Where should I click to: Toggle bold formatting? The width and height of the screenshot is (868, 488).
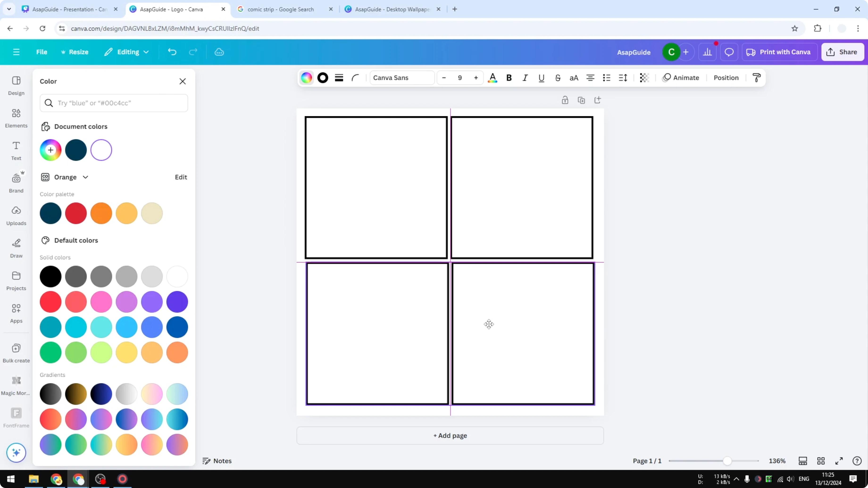pos(509,78)
